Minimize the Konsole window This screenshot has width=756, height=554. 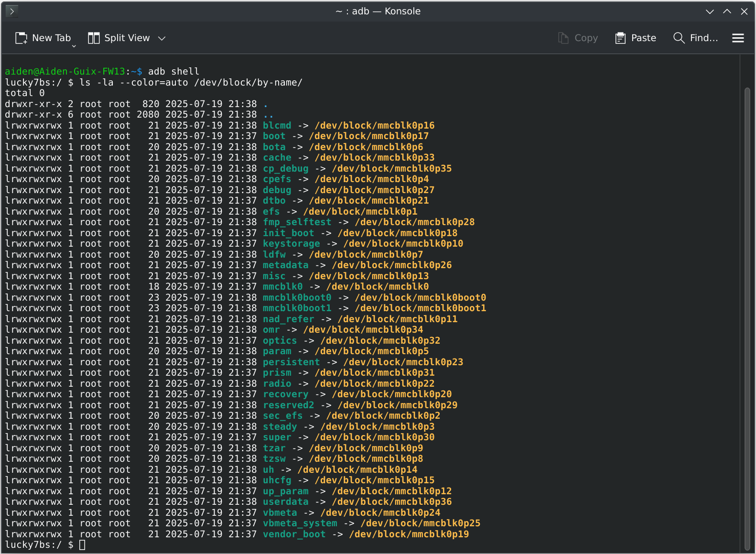point(710,11)
